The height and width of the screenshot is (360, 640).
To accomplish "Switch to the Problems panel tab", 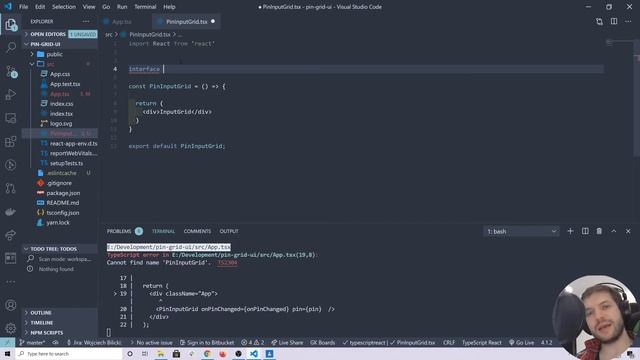I will (x=119, y=231).
